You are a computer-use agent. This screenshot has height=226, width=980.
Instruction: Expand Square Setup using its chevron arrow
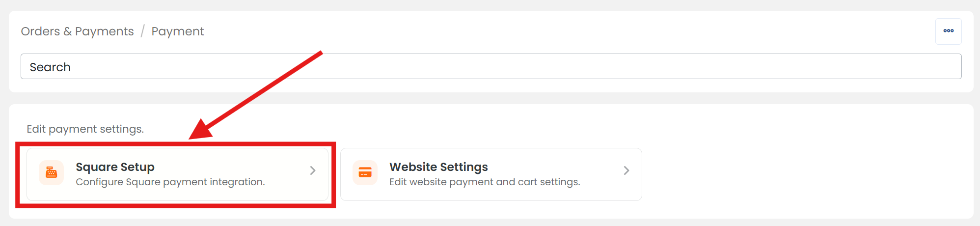[313, 170]
